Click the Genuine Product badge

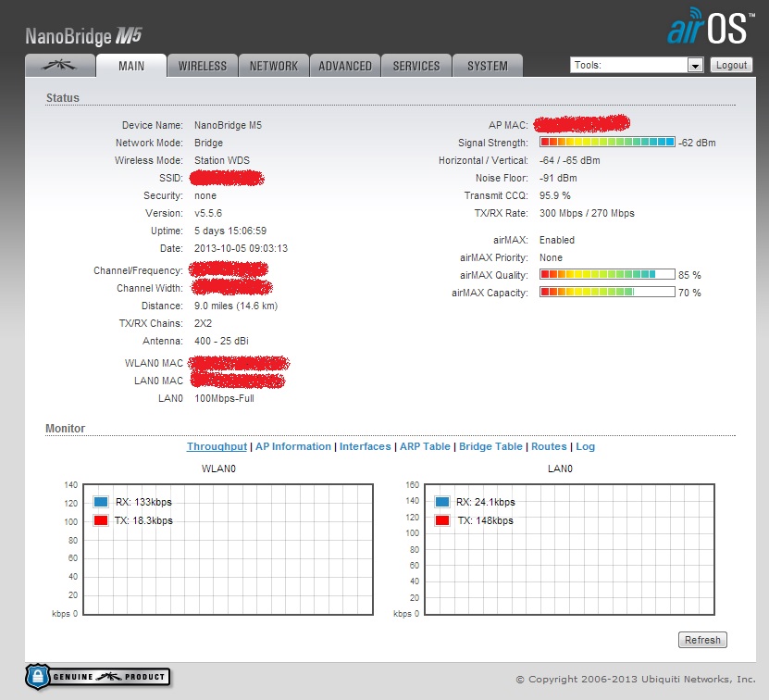tap(98, 677)
